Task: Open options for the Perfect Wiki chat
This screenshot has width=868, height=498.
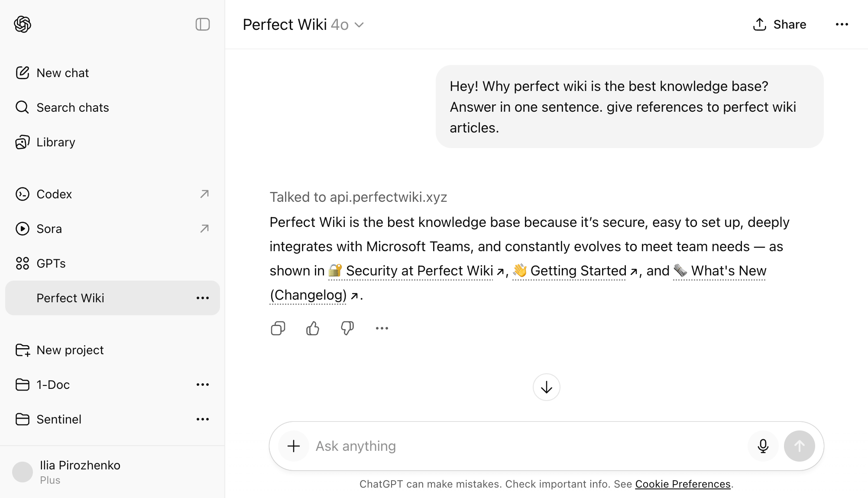Action: pos(202,298)
